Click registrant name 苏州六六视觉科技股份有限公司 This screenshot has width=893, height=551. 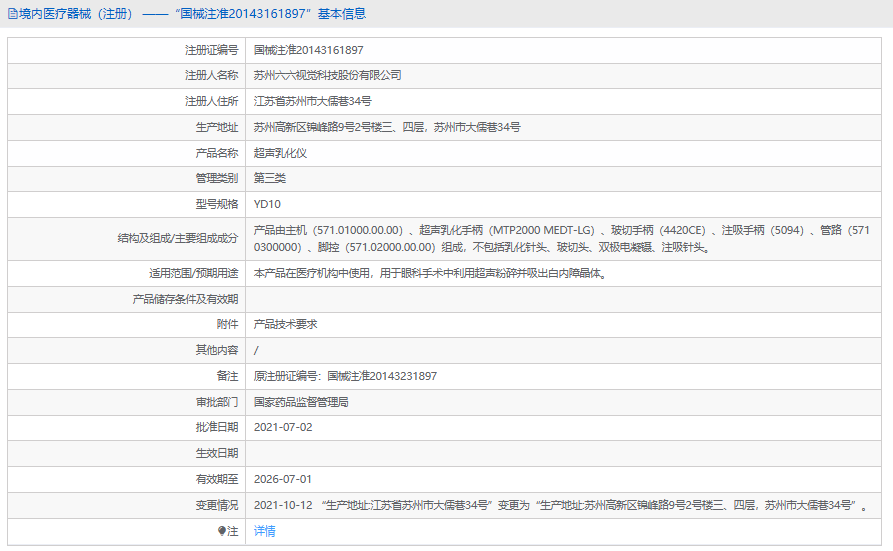[x=328, y=76]
